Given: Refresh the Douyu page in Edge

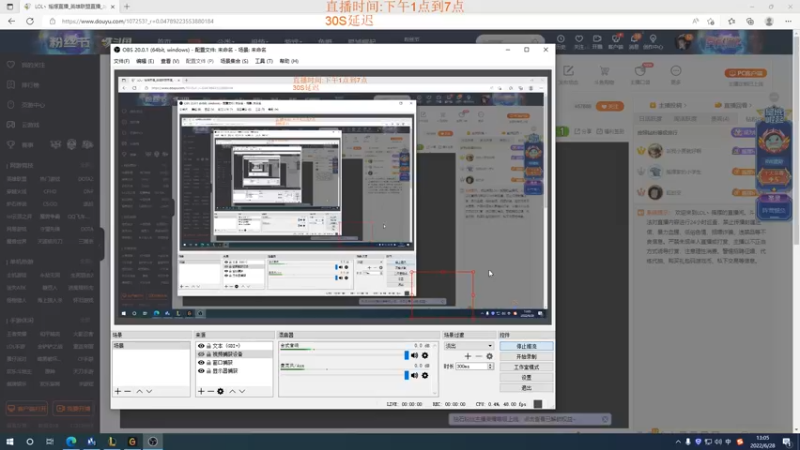Looking at the screenshot, I should click(x=30, y=21).
